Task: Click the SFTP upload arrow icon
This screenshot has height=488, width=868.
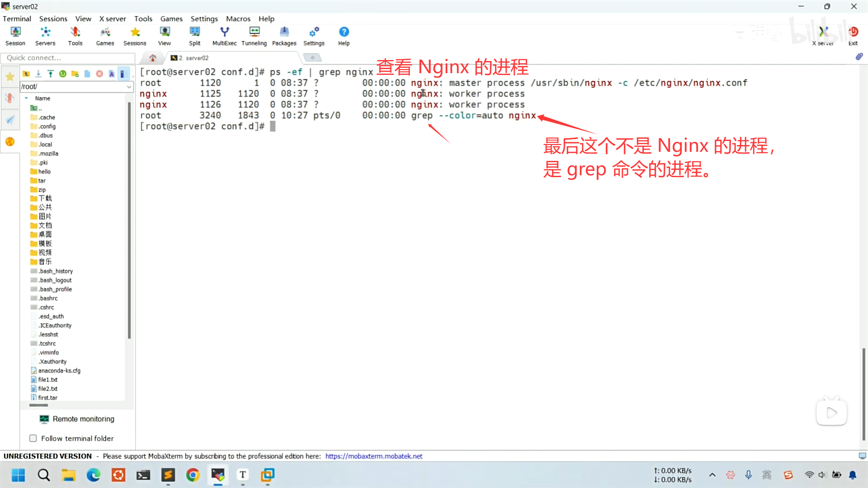Action: point(51,74)
